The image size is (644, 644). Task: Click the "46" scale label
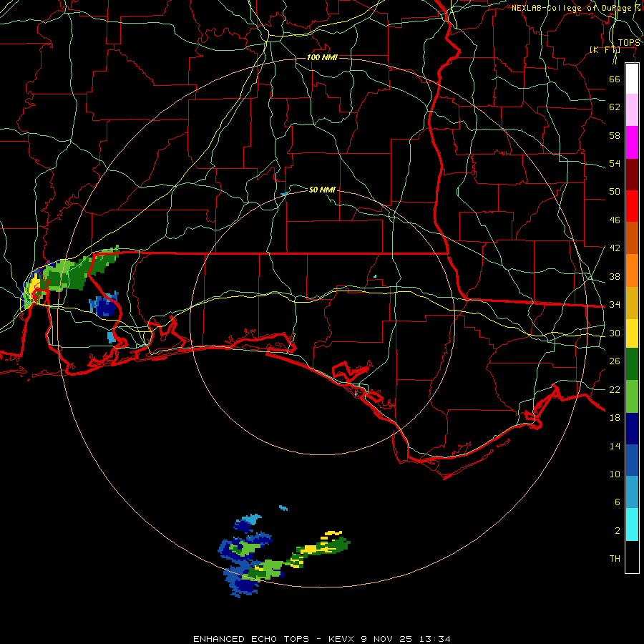pyautogui.click(x=615, y=220)
